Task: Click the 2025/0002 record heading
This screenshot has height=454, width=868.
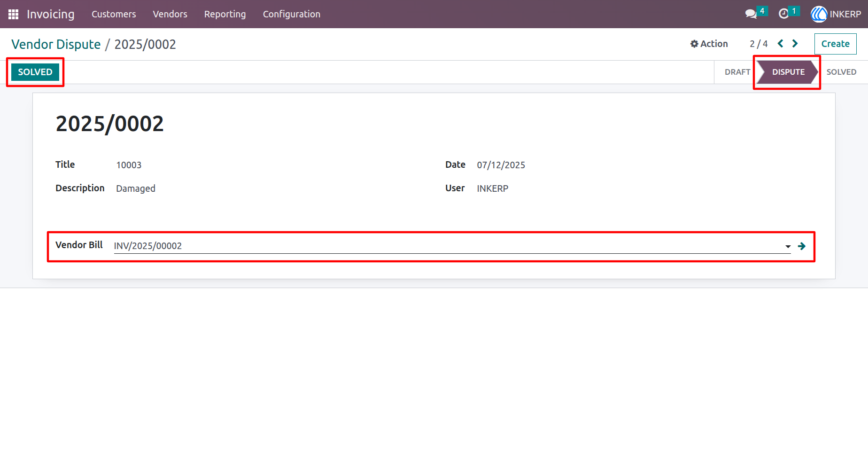Action: (x=109, y=124)
